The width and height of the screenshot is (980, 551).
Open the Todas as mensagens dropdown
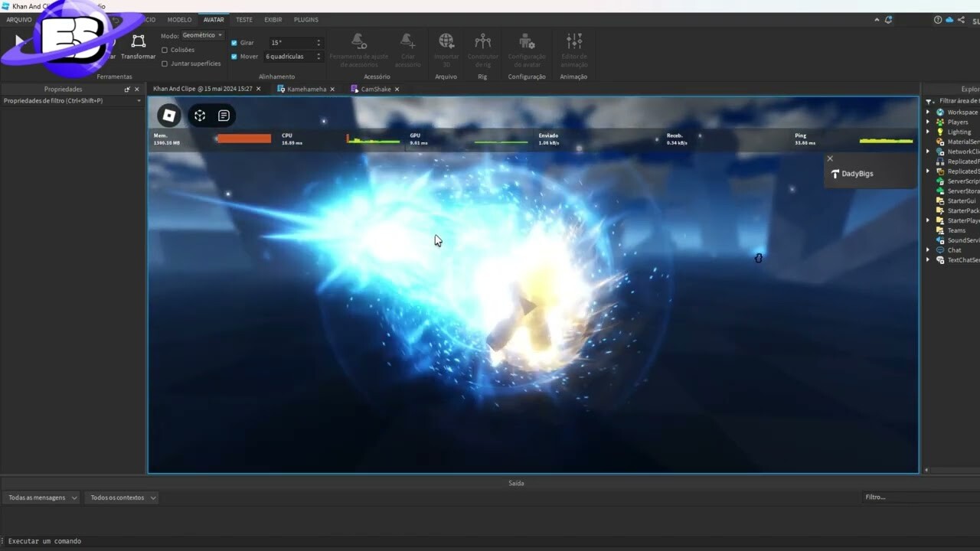(41, 497)
